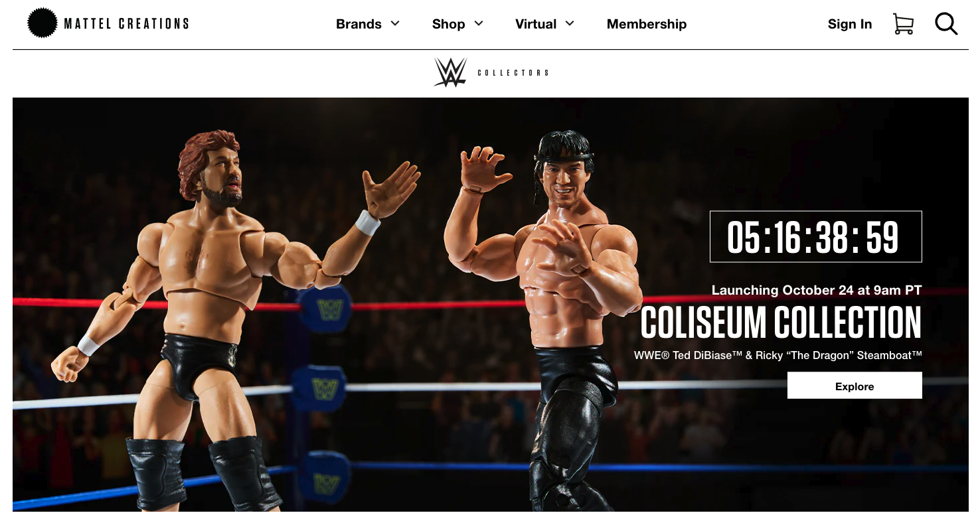This screenshot has width=980, height=517.
Task: Open the Shop menu
Action: [448, 24]
